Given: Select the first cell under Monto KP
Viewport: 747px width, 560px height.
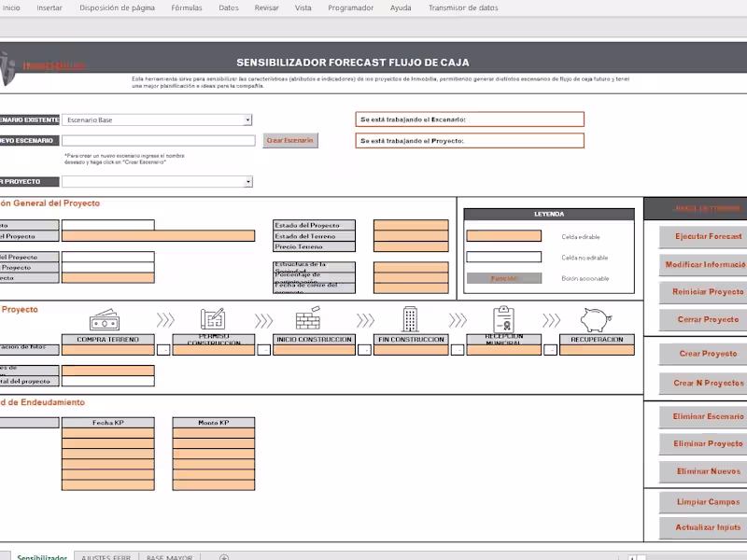Looking at the screenshot, I should coord(214,433).
